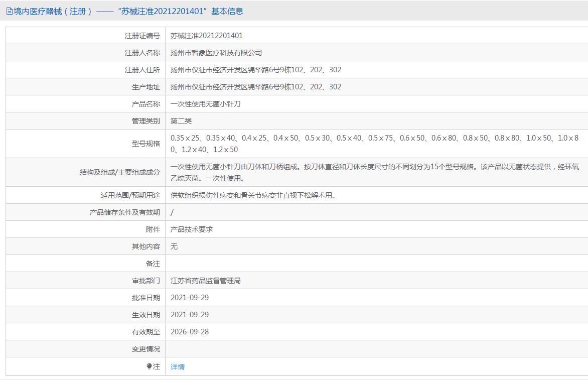Open the 详情 link
Image resolution: width=588 pixels, height=380 pixels.
178,367
